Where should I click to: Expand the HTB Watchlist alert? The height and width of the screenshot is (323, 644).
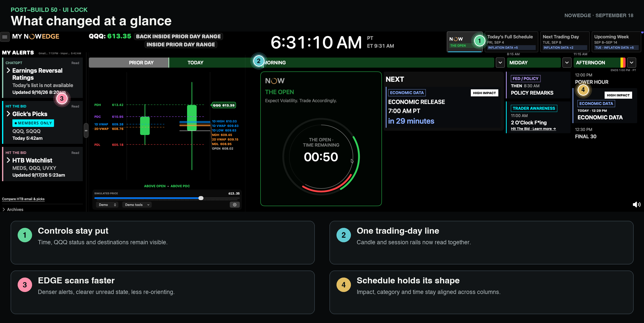click(x=8, y=160)
